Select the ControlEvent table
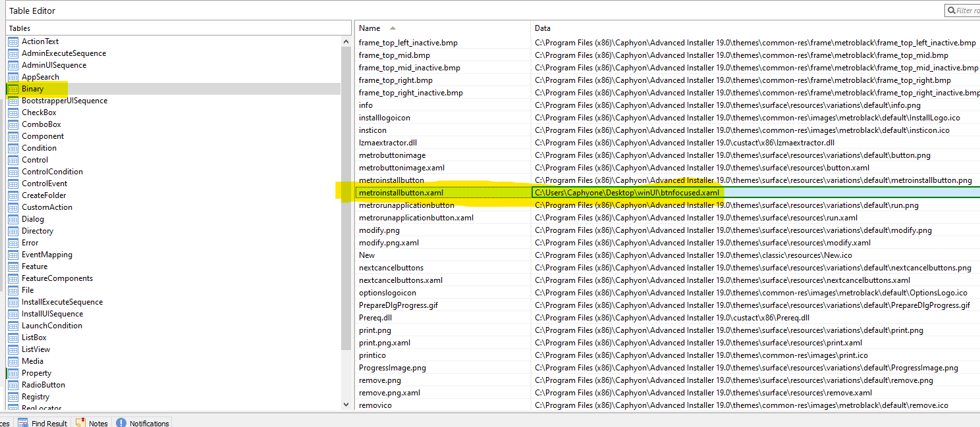The image size is (980, 427). [44, 184]
